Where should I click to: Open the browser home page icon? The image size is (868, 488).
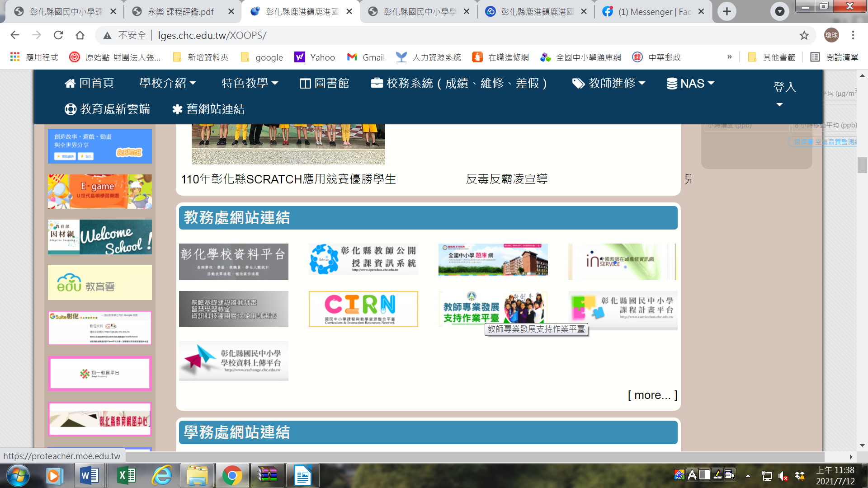point(80,35)
